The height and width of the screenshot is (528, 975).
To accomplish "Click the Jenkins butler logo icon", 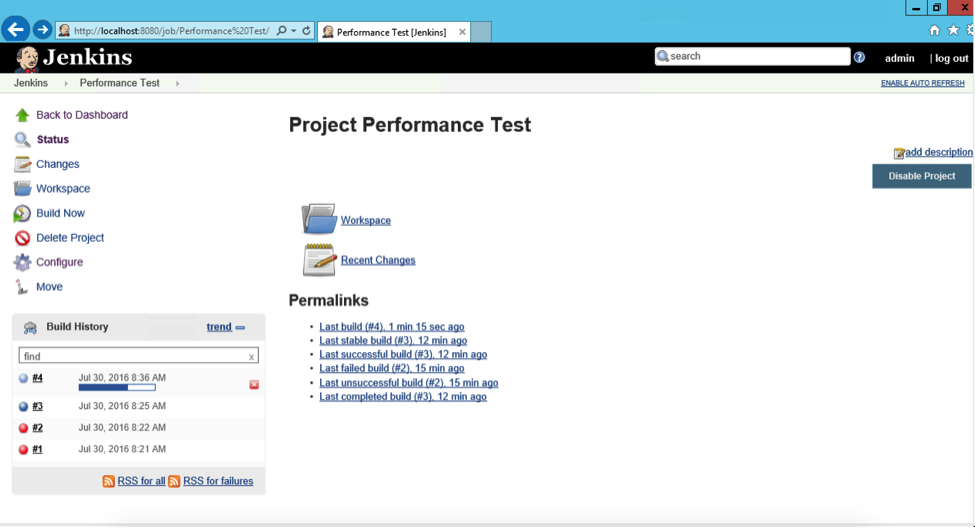I will point(27,59).
